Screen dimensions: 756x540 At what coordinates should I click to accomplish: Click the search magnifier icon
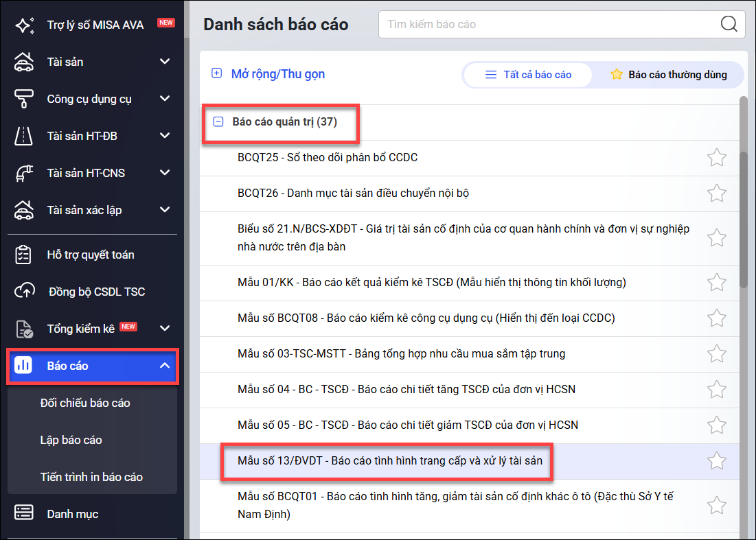point(729,25)
